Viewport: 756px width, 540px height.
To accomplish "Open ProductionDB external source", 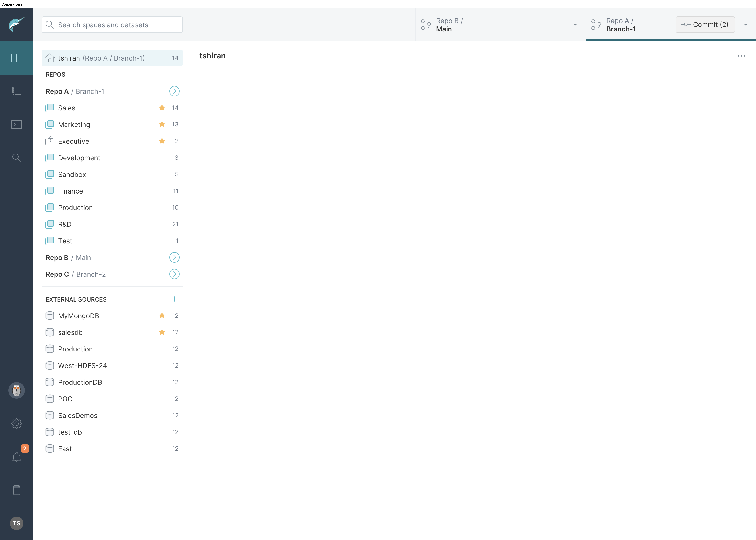I will coord(112,382).
